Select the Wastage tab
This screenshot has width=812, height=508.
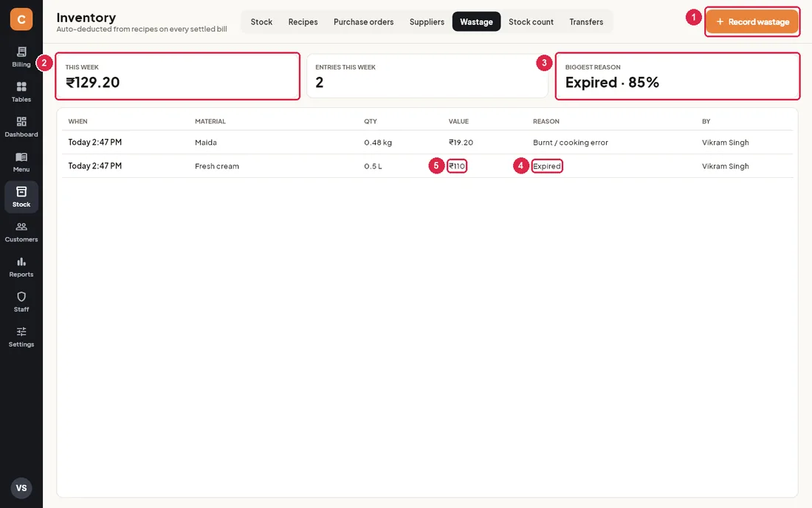click(476, 21)
